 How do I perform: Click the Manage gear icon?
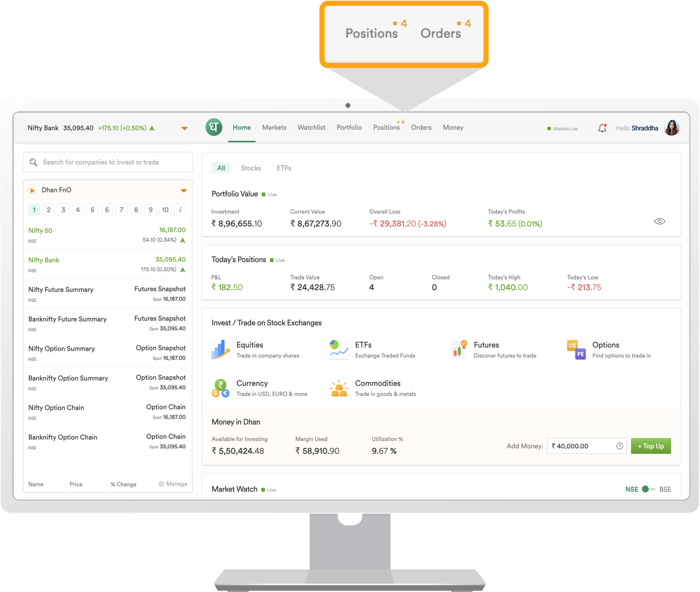tap(161, 484)
